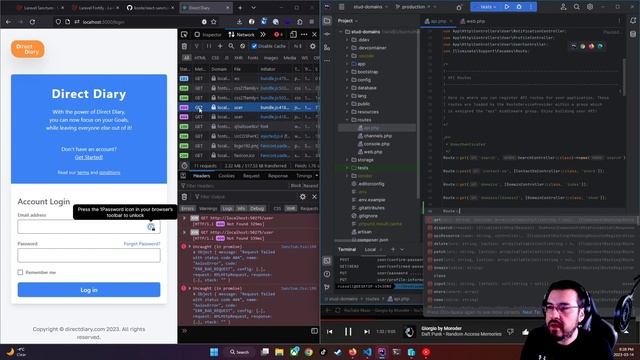The height and width of the screenshot is (360, 640).
Task: Click the search magnifier in Network toolbar
Action: click(x=231, y=46)
